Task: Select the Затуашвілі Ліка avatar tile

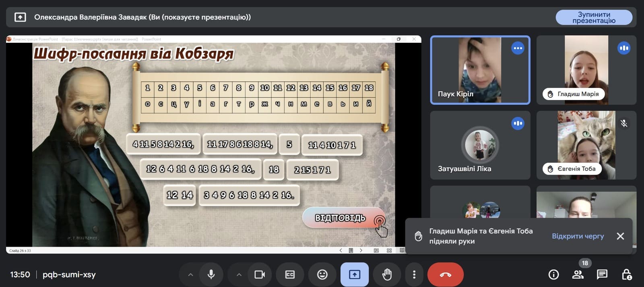Action: coord(480,145)
